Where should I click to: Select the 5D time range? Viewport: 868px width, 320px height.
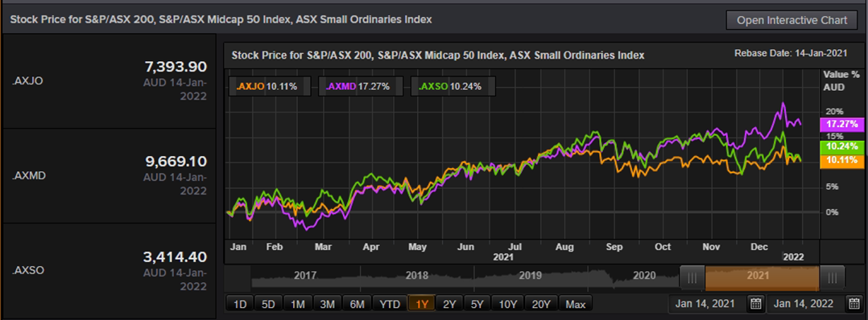(268, 304)
